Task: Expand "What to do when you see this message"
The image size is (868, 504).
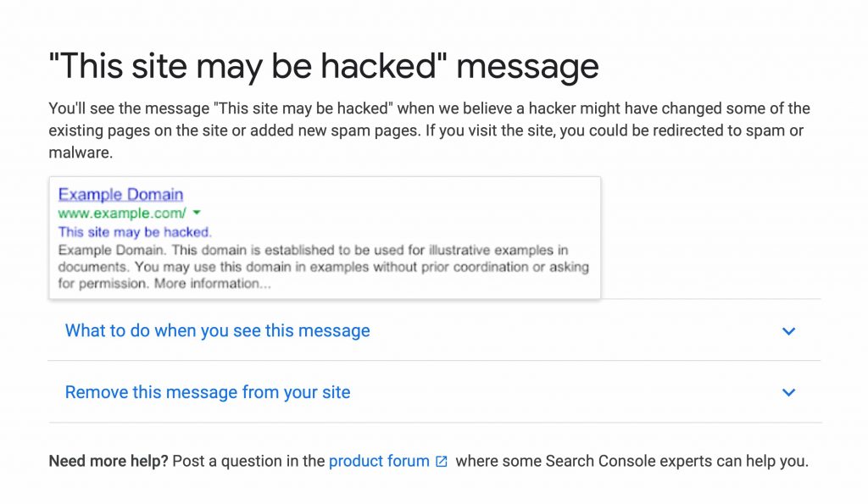Action: click(x=217, y=330)
